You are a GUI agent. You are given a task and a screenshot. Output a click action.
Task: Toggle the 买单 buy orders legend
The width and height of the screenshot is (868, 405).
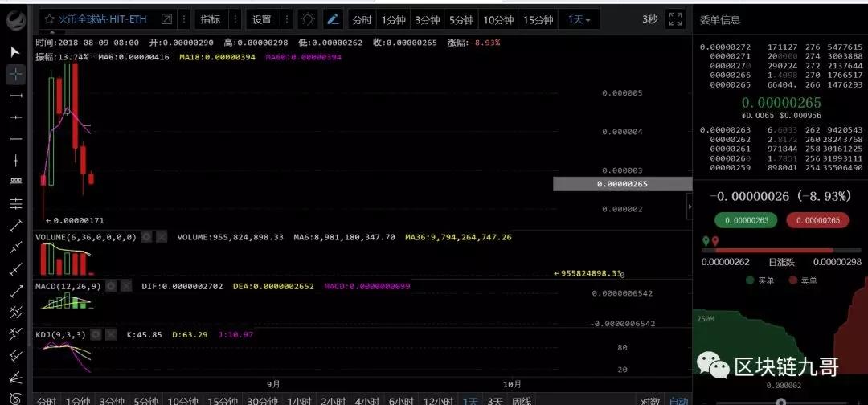pos(759,280)
